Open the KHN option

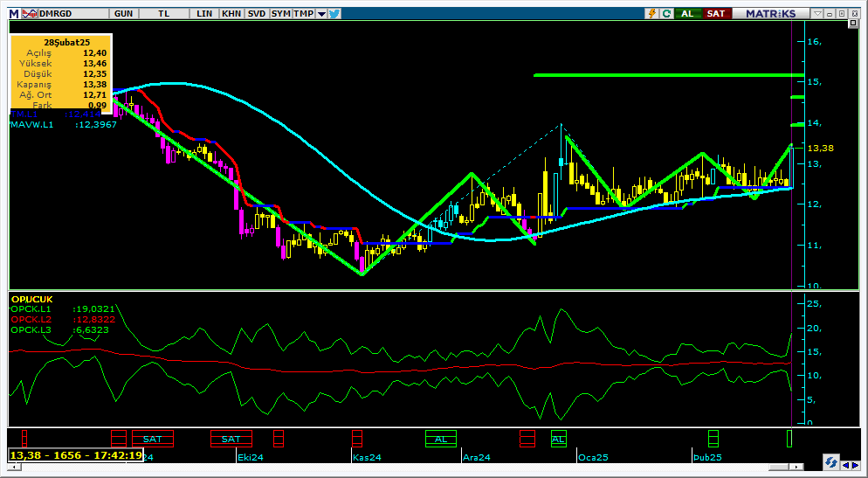click(231, 14)
